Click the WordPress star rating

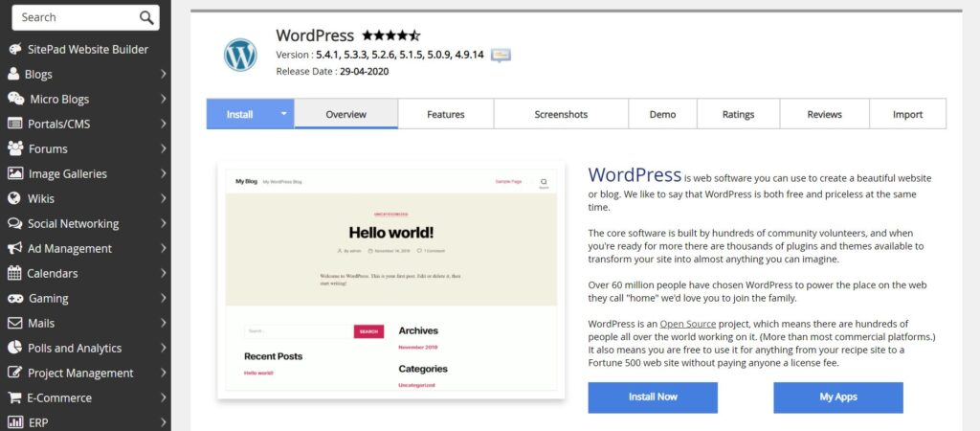391,35
